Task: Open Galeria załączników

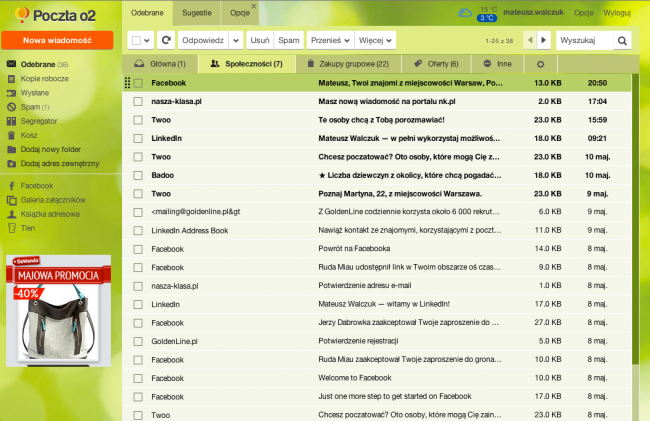Action: coord(46,200)
